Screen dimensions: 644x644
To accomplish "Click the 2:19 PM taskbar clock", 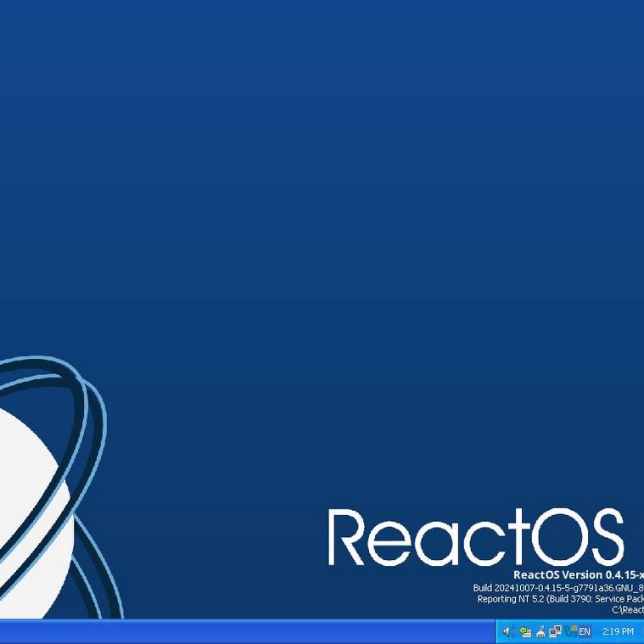I will pyautogui.click(x=618, y=631).
